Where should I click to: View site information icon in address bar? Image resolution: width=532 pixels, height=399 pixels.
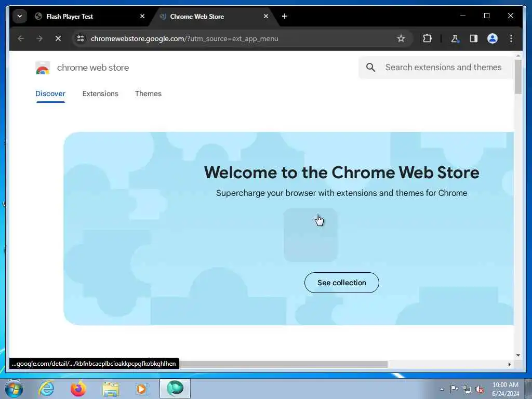click(x=81, y=38)
